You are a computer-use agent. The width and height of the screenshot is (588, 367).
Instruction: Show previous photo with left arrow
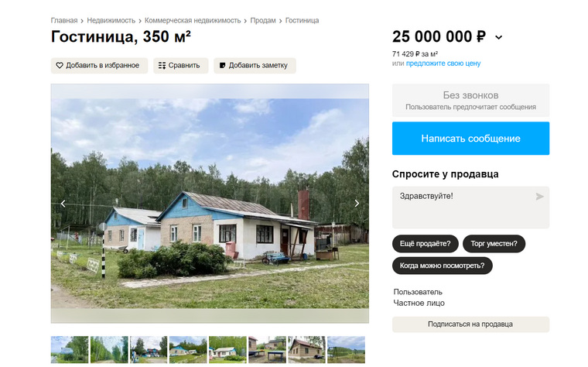(x=63, y=204)
